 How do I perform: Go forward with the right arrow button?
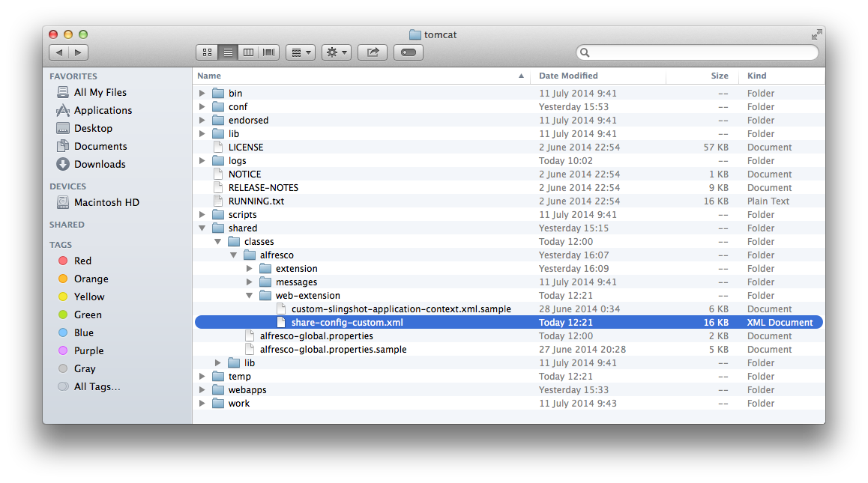pos(79,52)
